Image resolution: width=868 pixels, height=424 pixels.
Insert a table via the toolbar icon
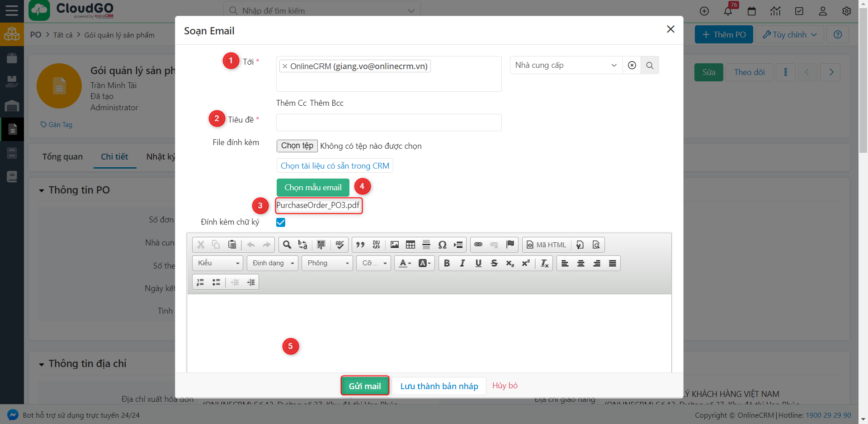410,245
